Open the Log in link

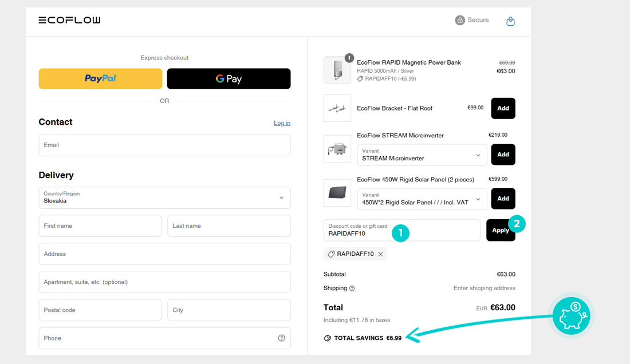[282, 122]
